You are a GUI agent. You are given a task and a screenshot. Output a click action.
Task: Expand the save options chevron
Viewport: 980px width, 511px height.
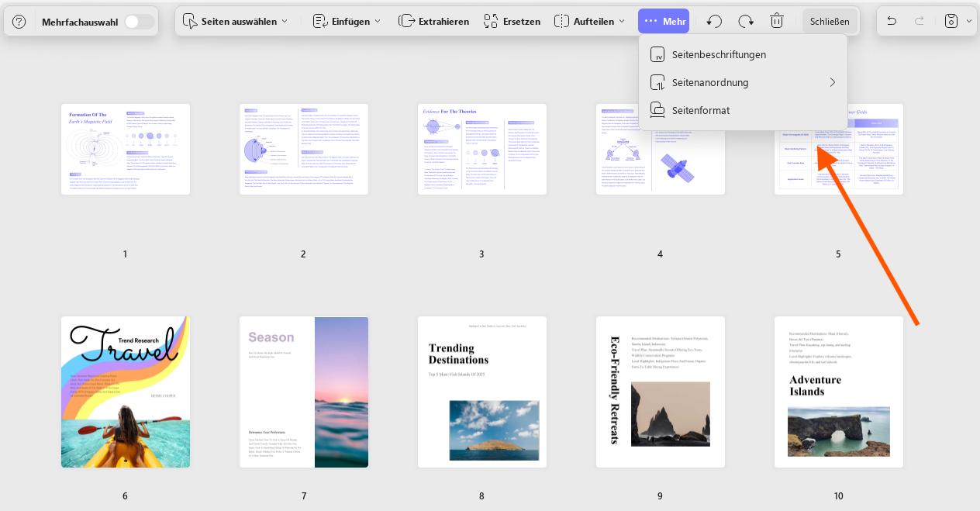coord(969,21)
